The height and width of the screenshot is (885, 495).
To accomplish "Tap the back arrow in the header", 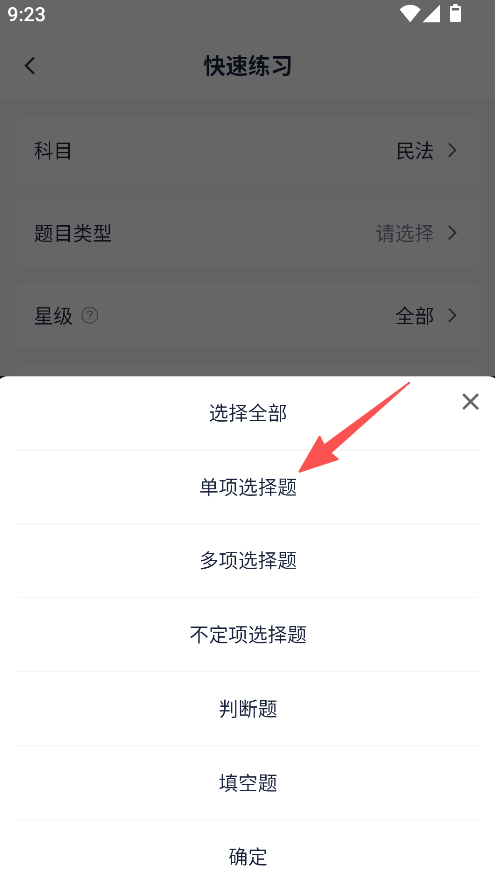I will [30, 65].
